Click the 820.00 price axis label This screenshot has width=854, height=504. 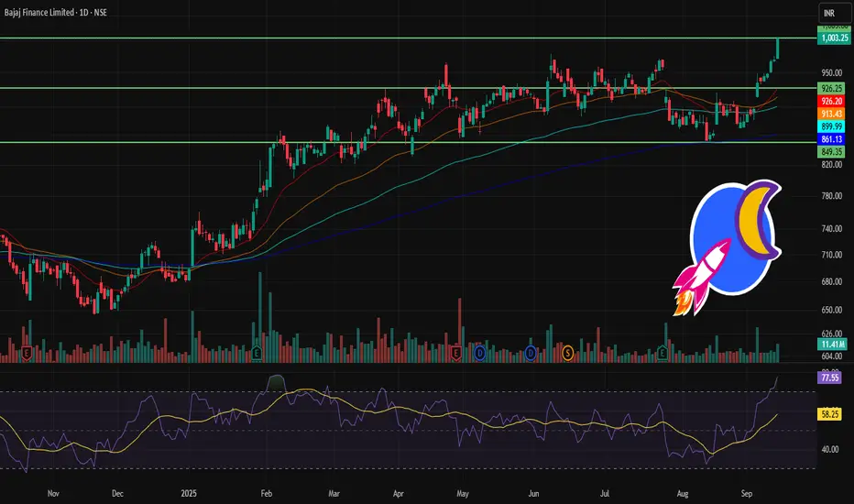832,164
